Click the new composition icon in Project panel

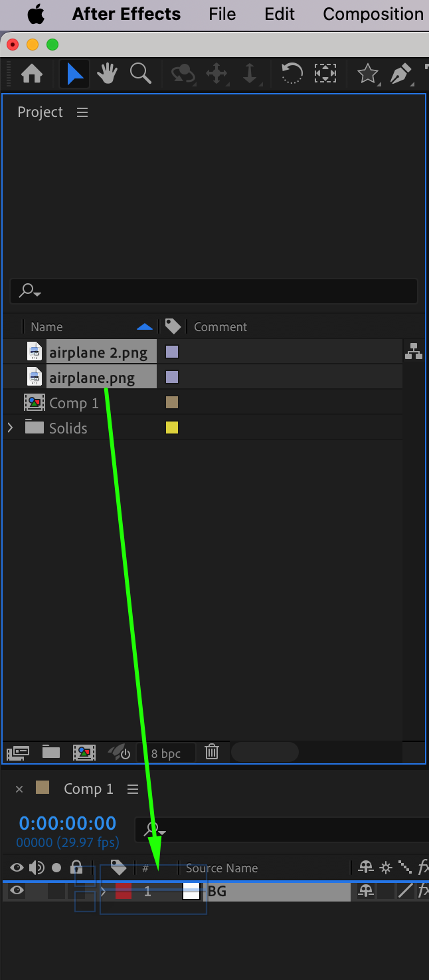pos(84,752)
